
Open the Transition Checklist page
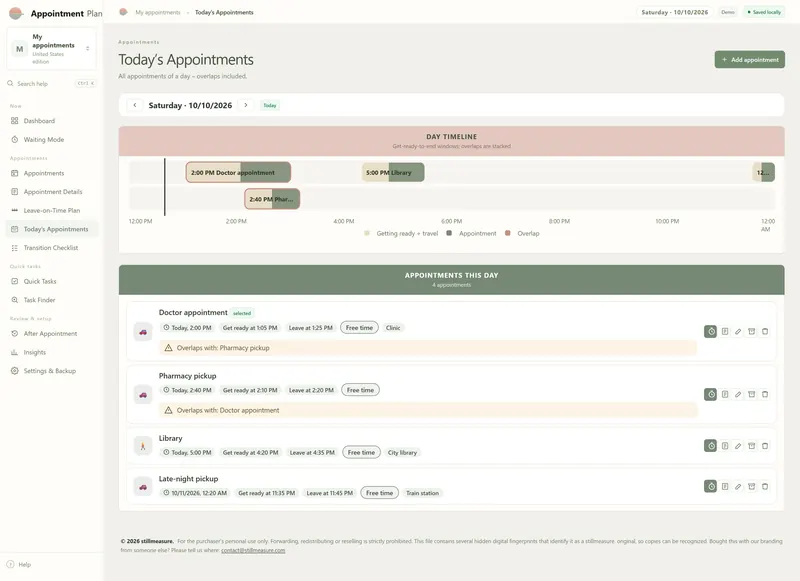point(52,248)
